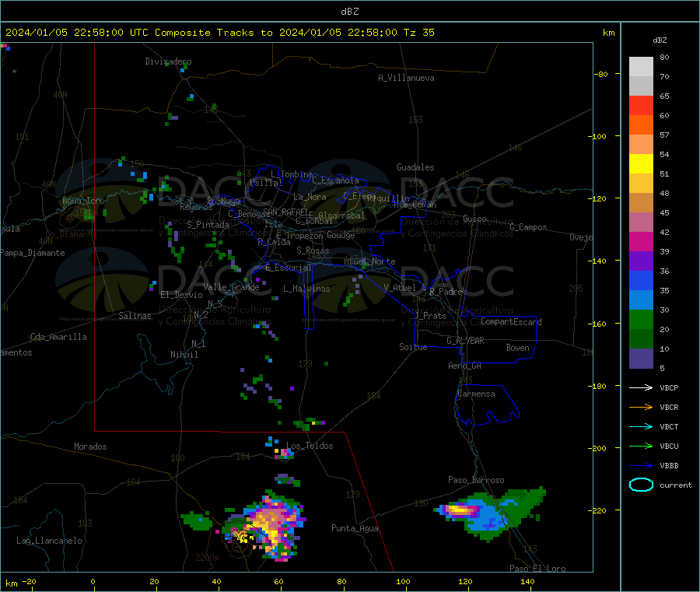Click the Aero_GA label
The width and height of the screenshot is (700, 592).
tap(464, 366)
